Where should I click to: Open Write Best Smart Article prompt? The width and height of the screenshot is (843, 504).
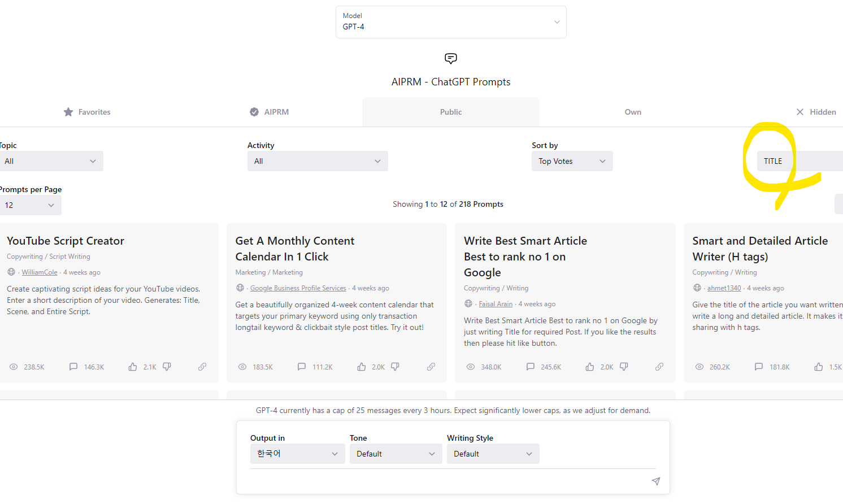point(525,257)
